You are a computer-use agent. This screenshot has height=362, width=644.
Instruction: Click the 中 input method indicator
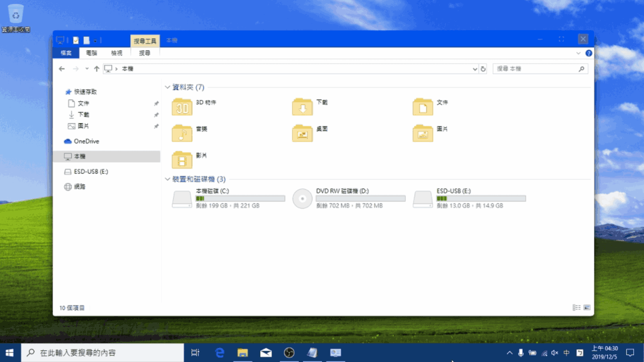[566, 353]
